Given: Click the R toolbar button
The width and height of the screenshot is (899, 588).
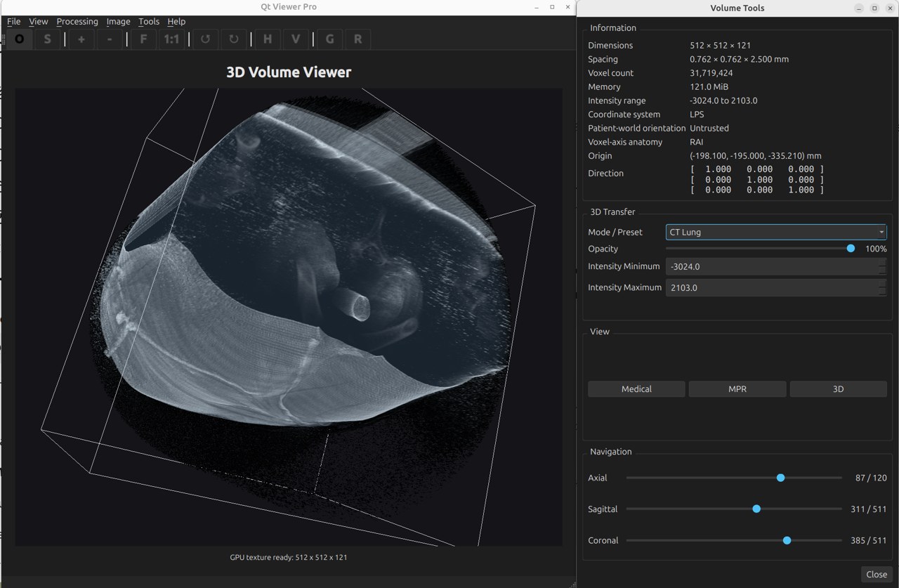Looking at the screenshot, I should click(358, 39).
